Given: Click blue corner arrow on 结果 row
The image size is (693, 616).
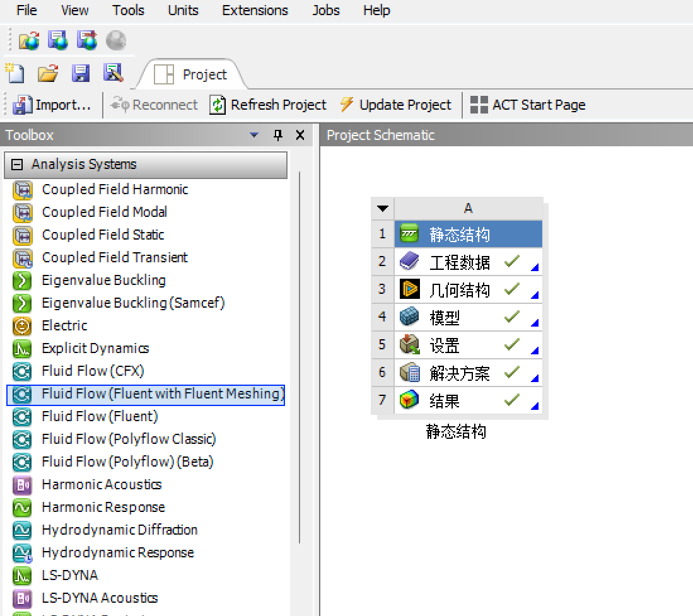Looking at the screenshot, I should 535,405.
